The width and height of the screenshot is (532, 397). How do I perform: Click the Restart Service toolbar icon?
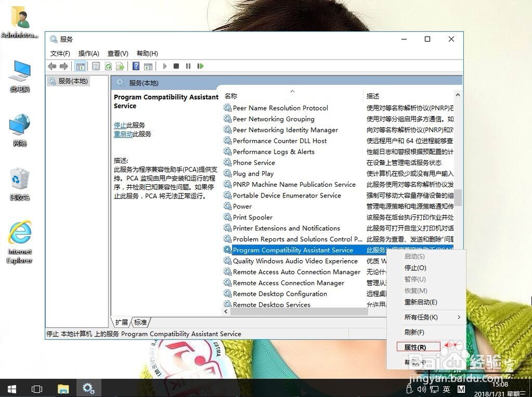click(x=200, y=66)
